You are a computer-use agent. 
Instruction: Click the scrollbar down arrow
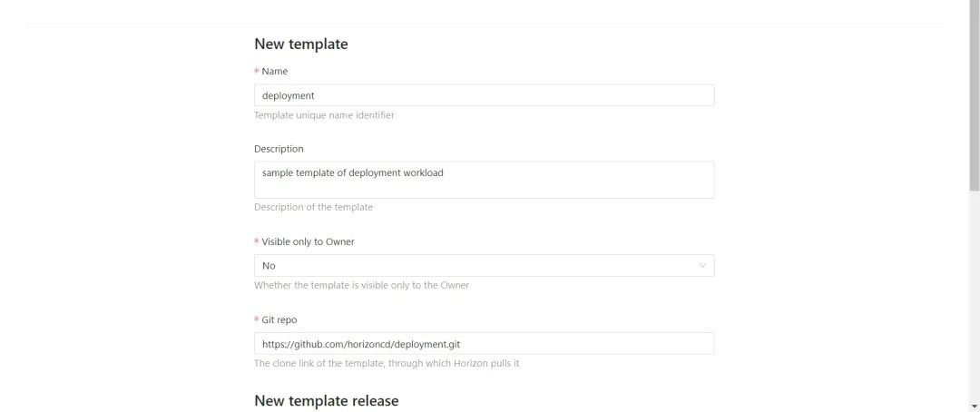(974, 405)
